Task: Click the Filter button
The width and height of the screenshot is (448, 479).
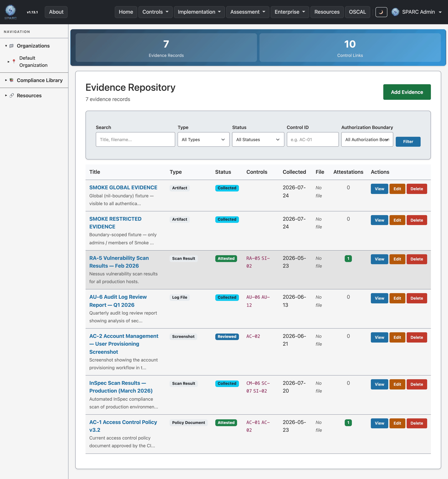Action: click(x=408, y=142)
